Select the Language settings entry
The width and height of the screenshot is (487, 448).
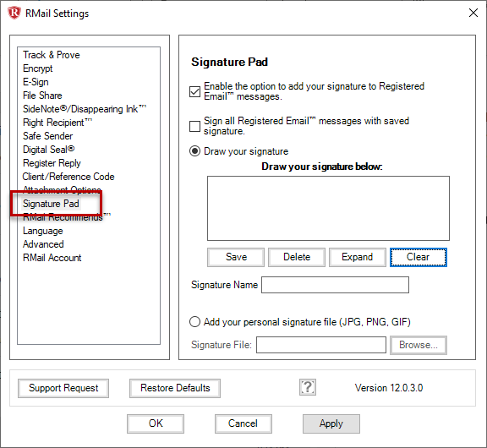pos(43,231)
